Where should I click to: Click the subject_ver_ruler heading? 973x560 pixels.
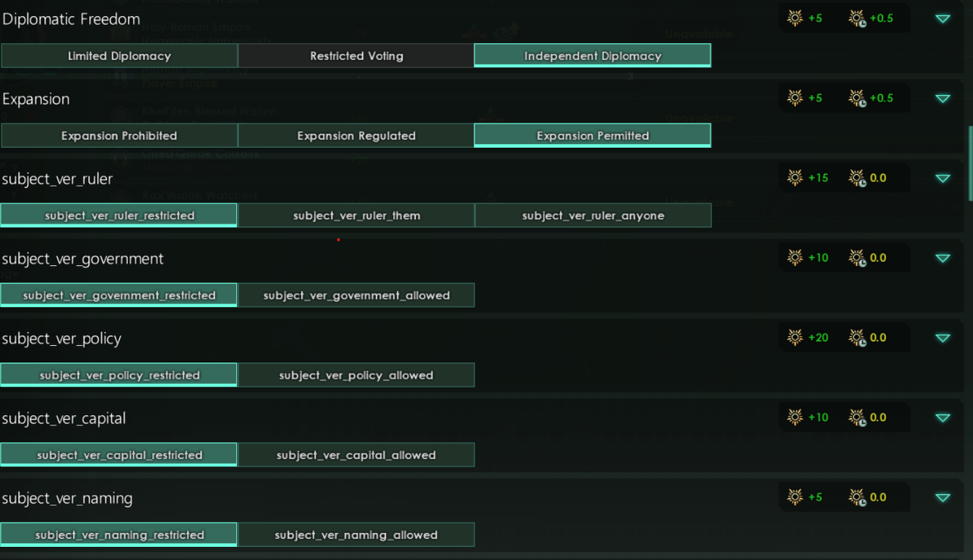[x=58, y=179]
